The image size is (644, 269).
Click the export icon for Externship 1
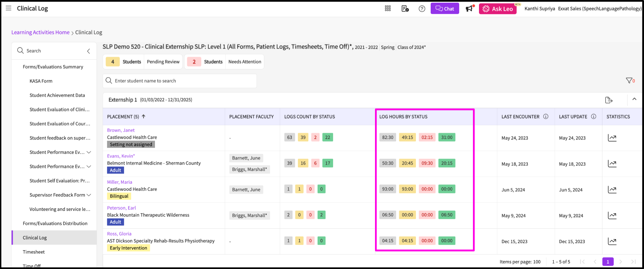(x=609, y=100)
